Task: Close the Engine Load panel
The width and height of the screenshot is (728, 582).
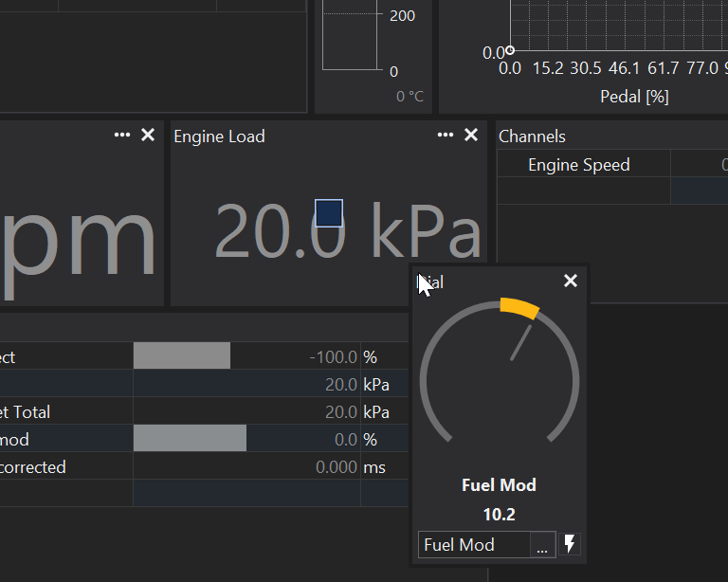Action: click(x=471, y=136)
